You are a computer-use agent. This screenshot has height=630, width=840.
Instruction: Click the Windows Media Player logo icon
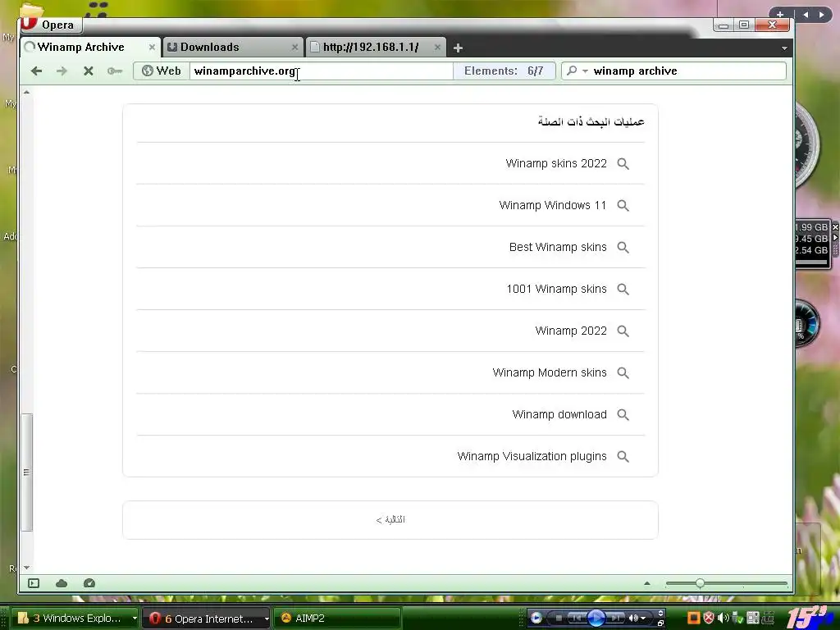point(536,619)
